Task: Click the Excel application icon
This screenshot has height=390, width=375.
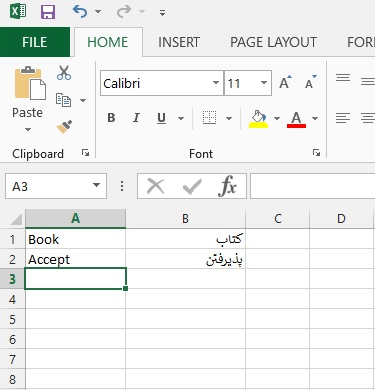Action: pyautogui.click(x=18, y=12)
